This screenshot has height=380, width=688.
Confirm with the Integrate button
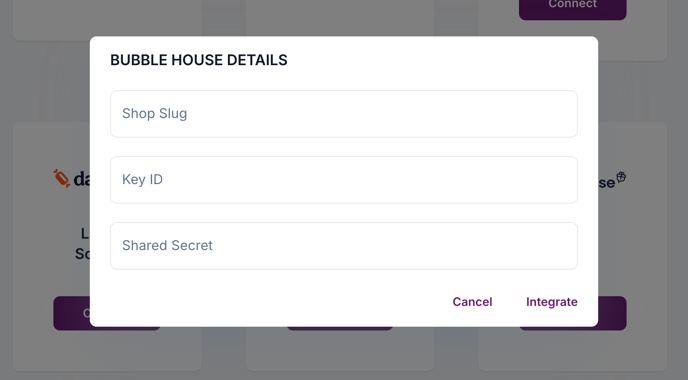coord(552,302)
